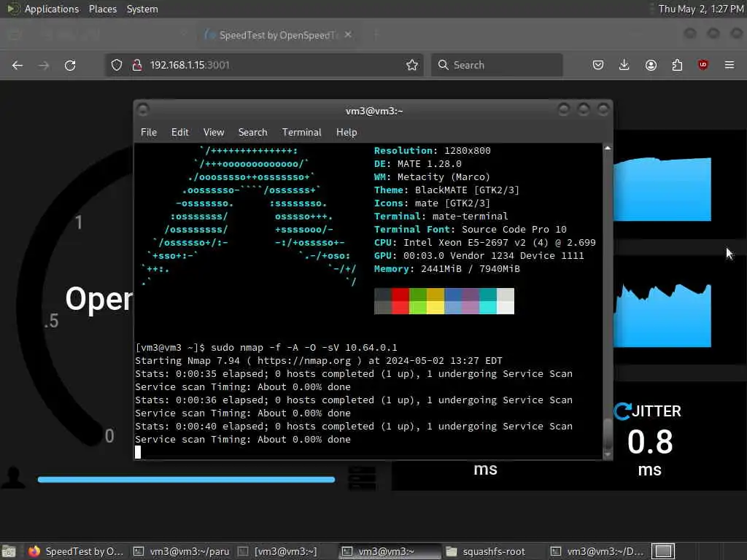This screenshot has width=747, height=560.
Task: Open the terminal Help menu
Action: point(347,133)
